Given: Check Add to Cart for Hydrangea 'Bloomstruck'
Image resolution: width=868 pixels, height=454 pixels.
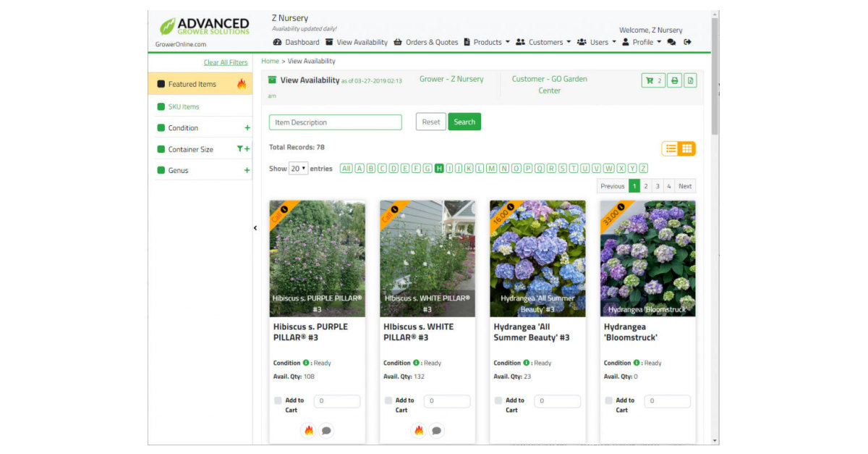Looking at the screenshot, I should coord(608,400).
